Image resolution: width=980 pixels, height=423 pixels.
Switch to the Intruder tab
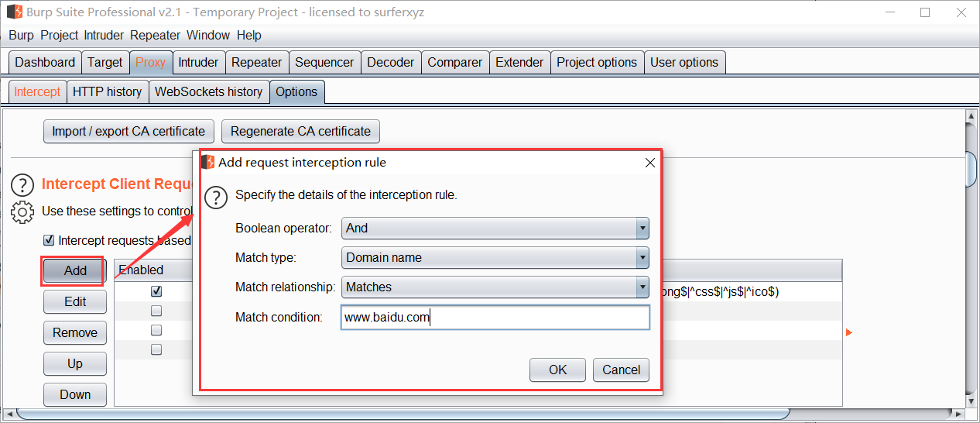click(x=198, y=63)
